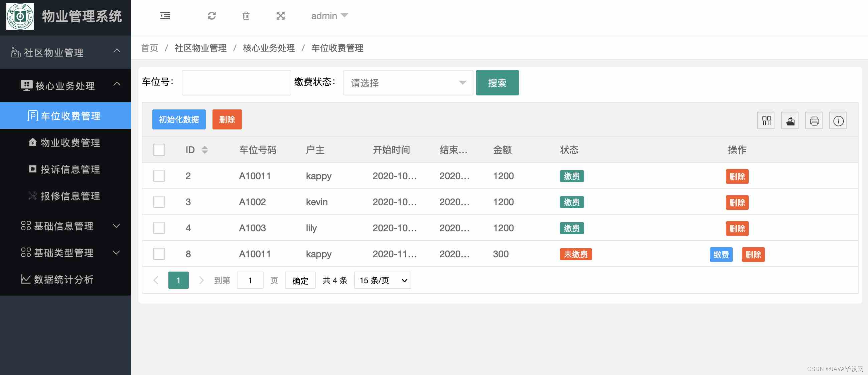
Task: Open the 缴费状态 dropdown
Action: 408,83
